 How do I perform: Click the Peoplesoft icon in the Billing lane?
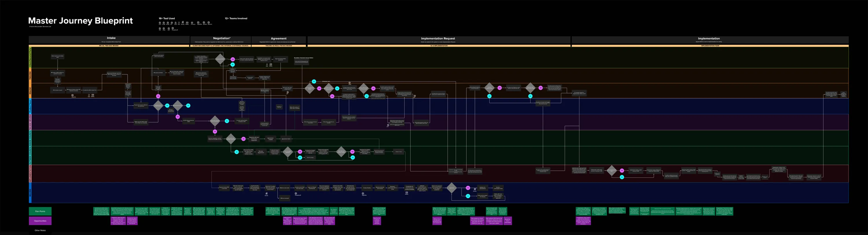click(296, 193)
